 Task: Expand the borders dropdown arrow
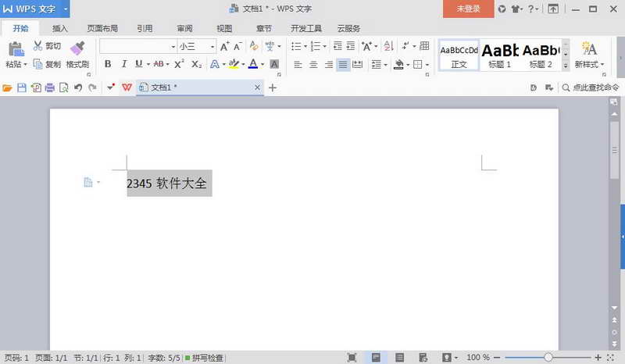click(x=427, y=65)
